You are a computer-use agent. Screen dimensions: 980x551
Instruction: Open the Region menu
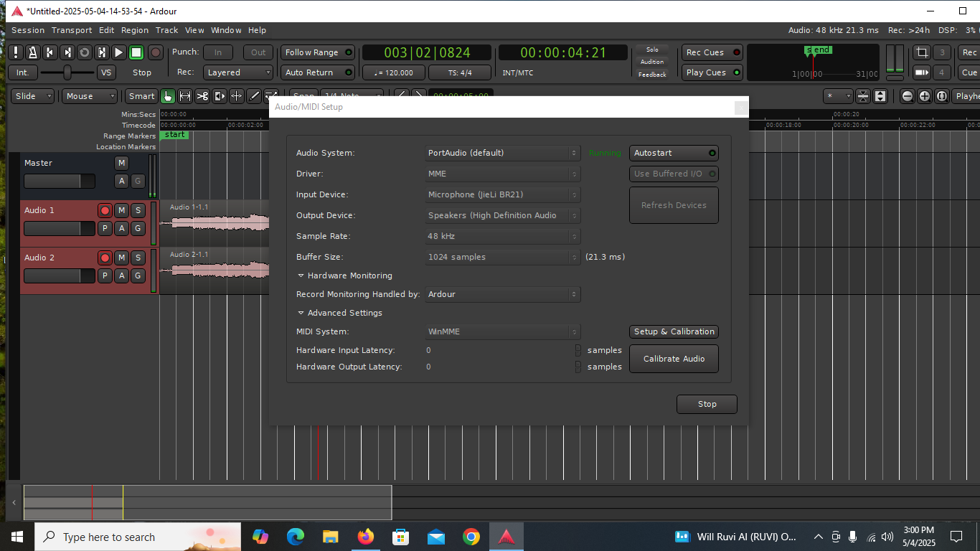pyautogui.click(x=135, y=30)
